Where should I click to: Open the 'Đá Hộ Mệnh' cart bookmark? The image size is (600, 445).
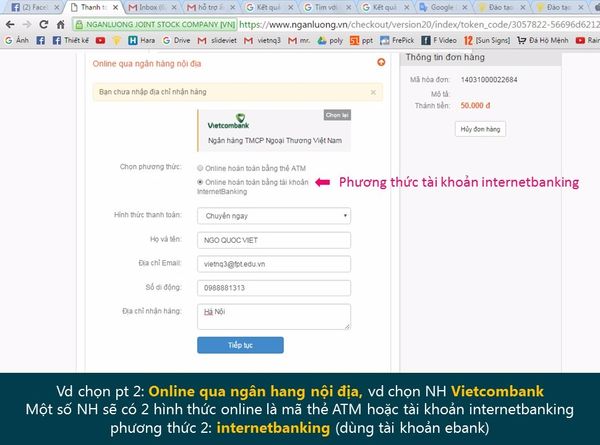coord(543,40)
